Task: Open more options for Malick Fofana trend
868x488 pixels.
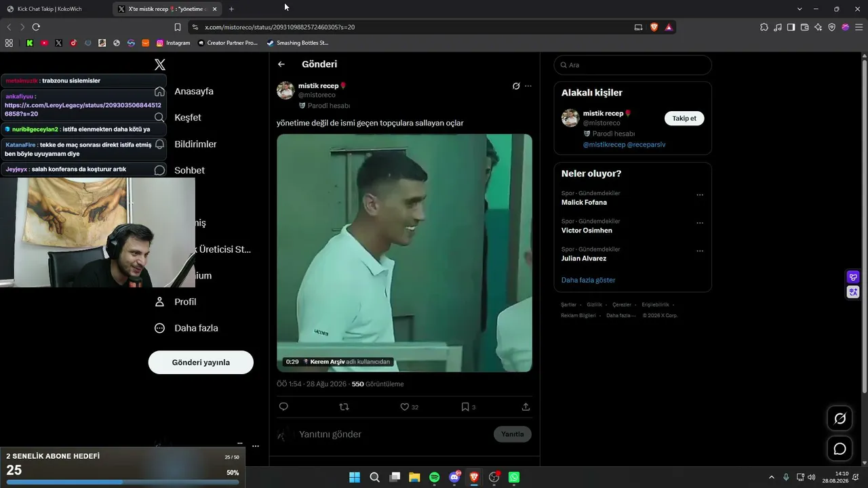Action: pos(700,195)
